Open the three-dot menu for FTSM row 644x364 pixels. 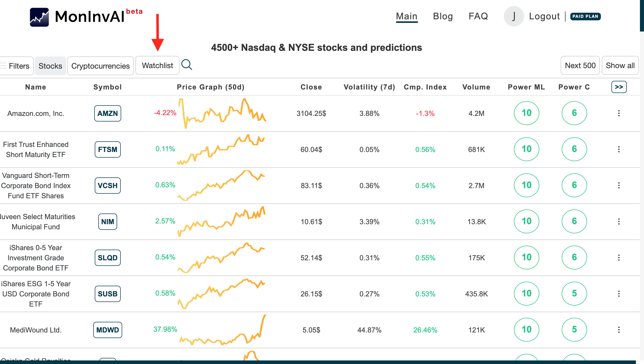click(x=619, y=149)
